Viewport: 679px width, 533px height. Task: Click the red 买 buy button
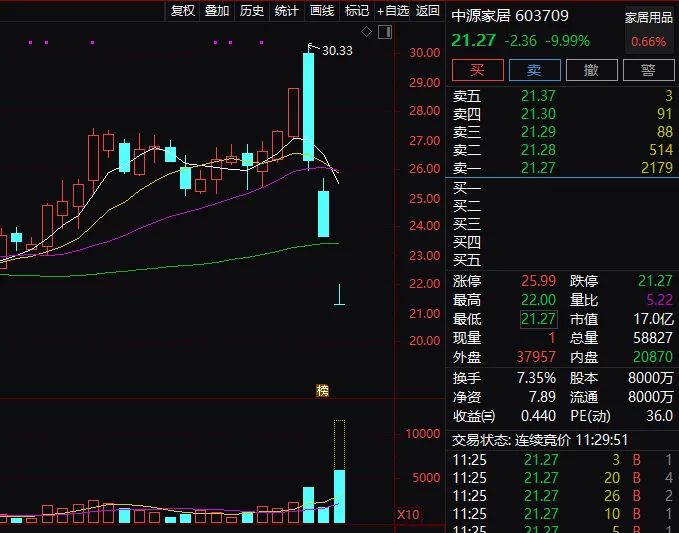pyautogui.click(x=478, y=70)
